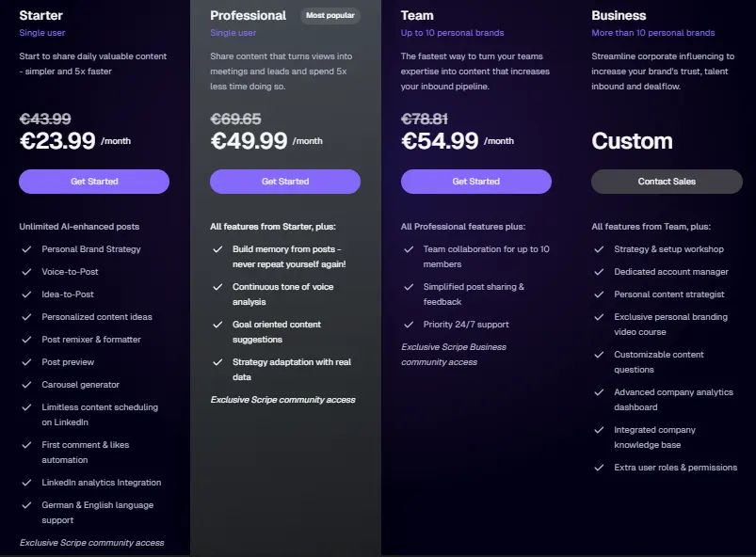Click the checkmark next to Integrated company knowledge base
The image size is (756, 557).
click(600, 430)
